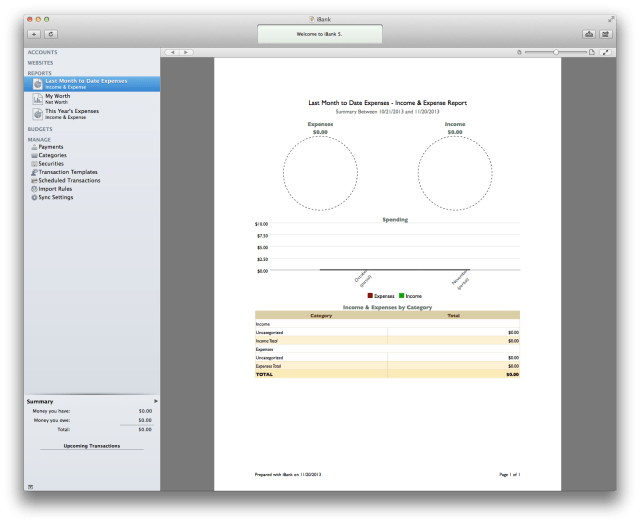
Task: Open Securities in the sidebar
Action: [51, 163]
